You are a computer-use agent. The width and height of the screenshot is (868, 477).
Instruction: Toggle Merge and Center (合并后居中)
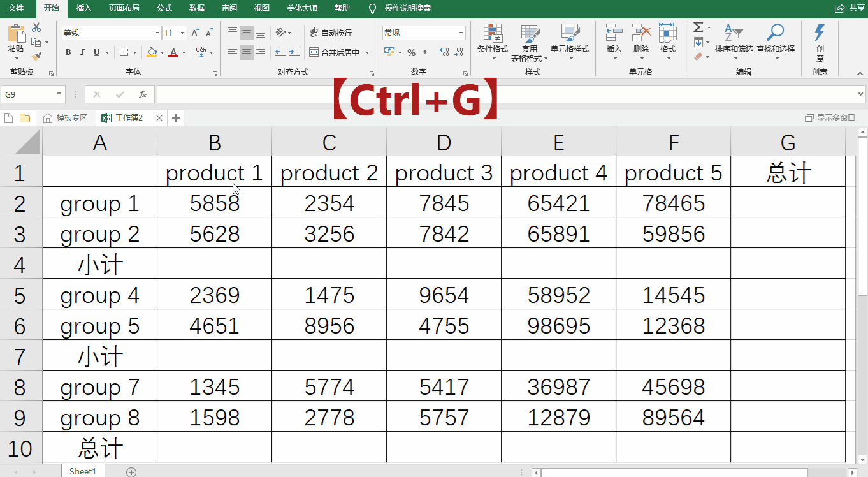tap(335, 52)
